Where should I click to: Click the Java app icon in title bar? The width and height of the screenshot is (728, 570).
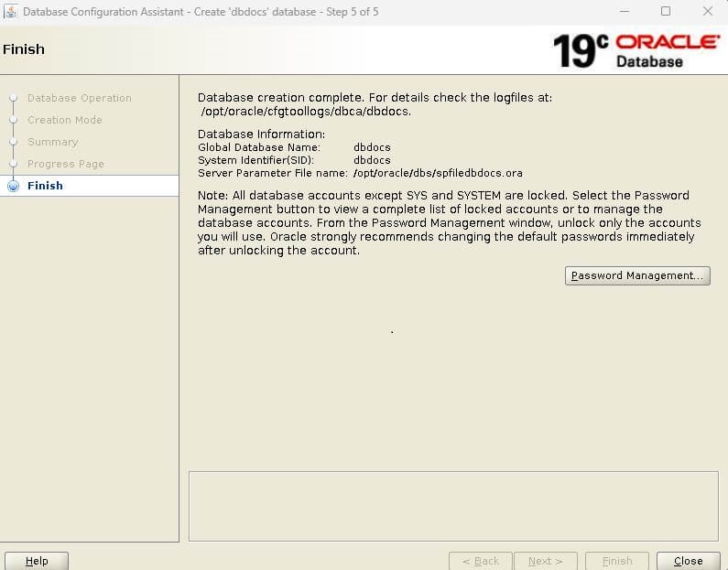click(10, 11)
